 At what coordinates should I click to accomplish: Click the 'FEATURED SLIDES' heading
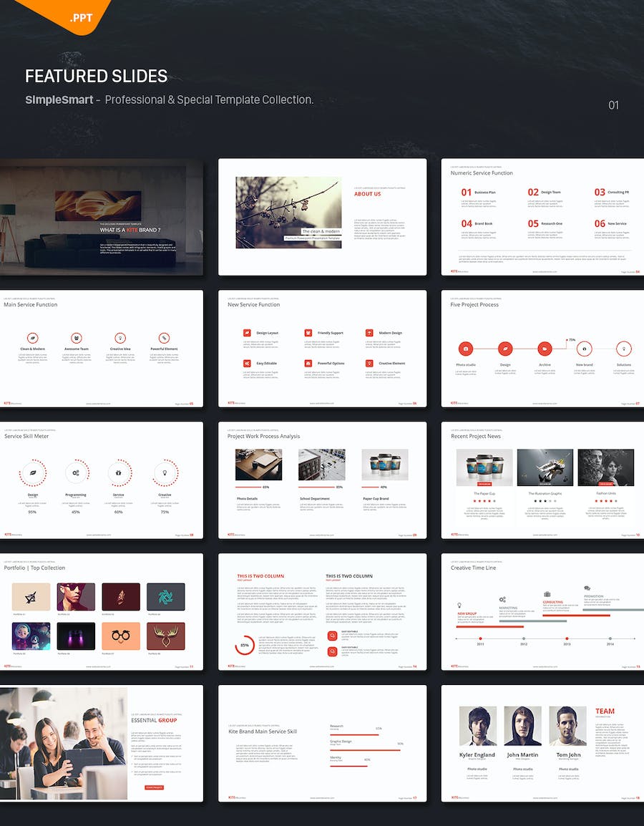point(97,77)
